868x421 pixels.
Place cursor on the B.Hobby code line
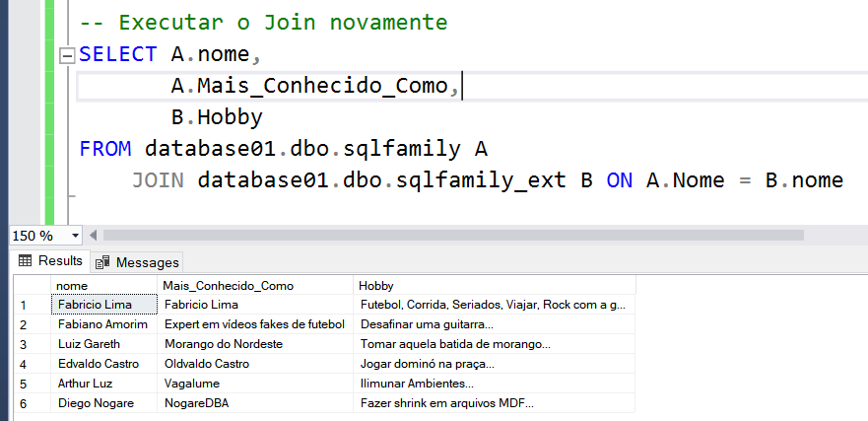click(x=217, y=118)
